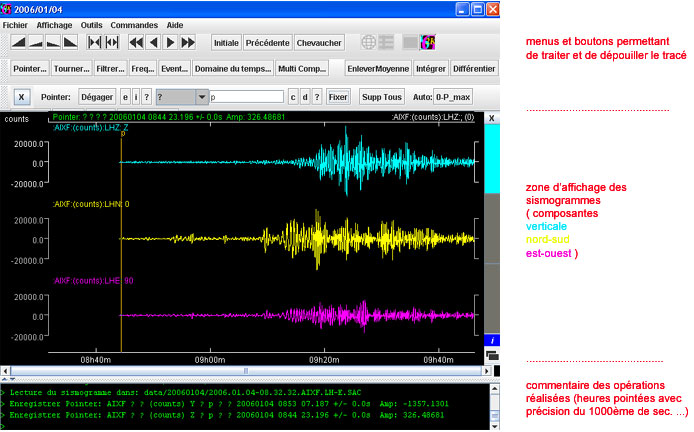Image resolution: width=694 pixels, height=432 pixels.
Task: Click the single right arrow step icon
Action: tap(170, 42)
